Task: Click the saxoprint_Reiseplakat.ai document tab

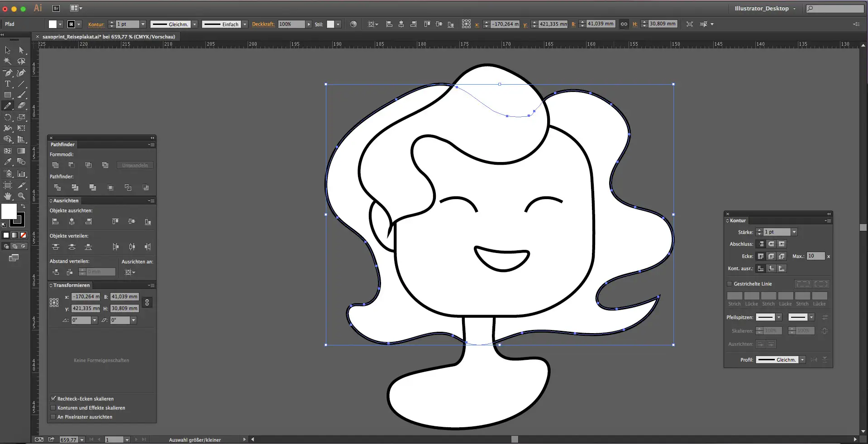Action: tap(109, 37)
